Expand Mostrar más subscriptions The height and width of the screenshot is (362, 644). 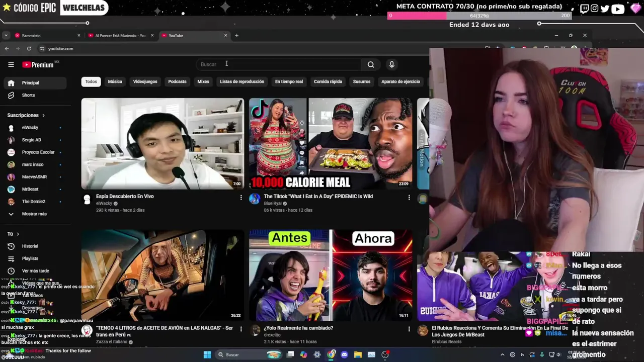click(35, 214)
